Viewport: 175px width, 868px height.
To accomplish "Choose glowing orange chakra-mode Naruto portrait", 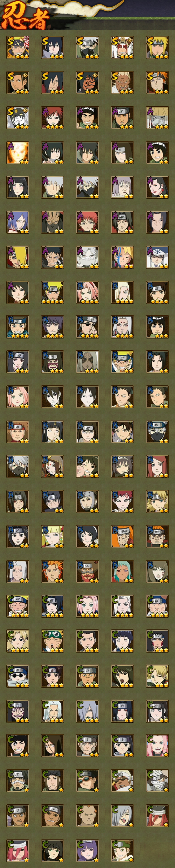I will (18, 153).
